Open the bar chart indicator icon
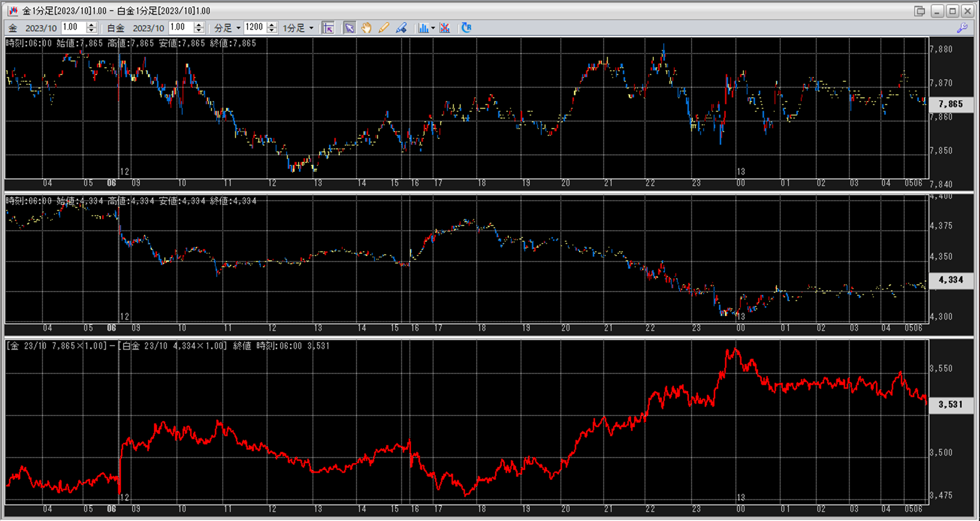 pos(423,28)
